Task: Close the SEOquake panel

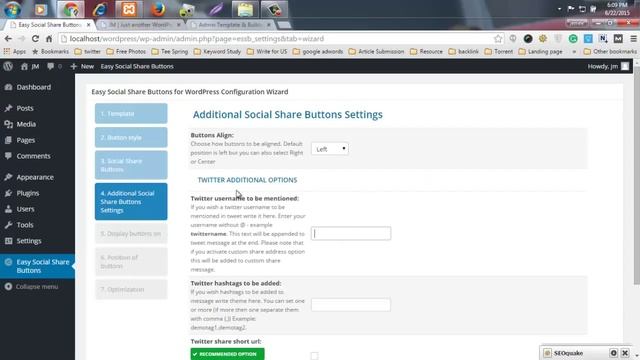Action: 625,353
